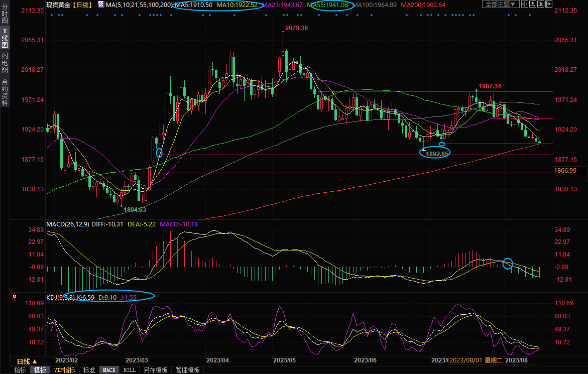
Task: Switch to 标准 template
Action: point(89,370)
